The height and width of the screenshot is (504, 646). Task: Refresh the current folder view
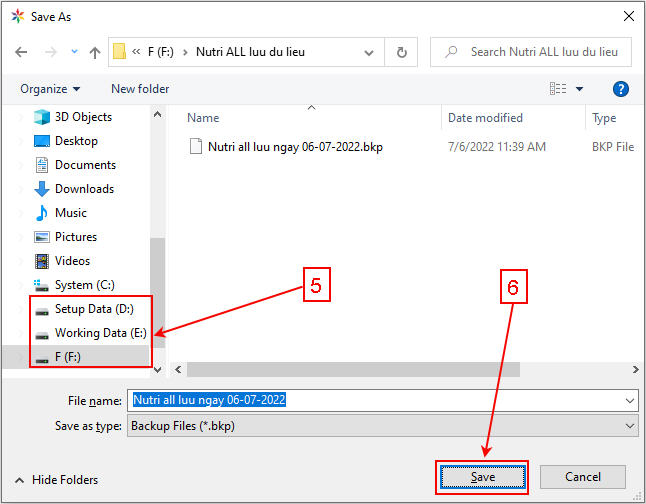pos(402,52)
